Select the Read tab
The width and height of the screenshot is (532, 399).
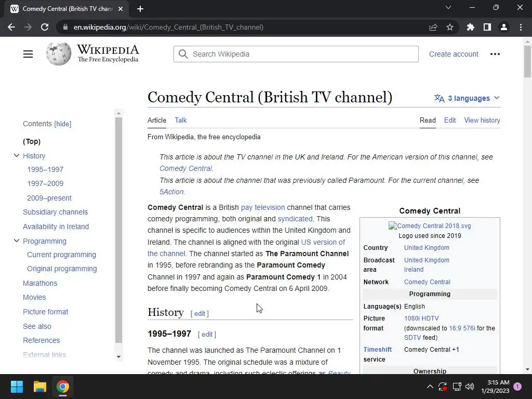click(x=428, y=120)
